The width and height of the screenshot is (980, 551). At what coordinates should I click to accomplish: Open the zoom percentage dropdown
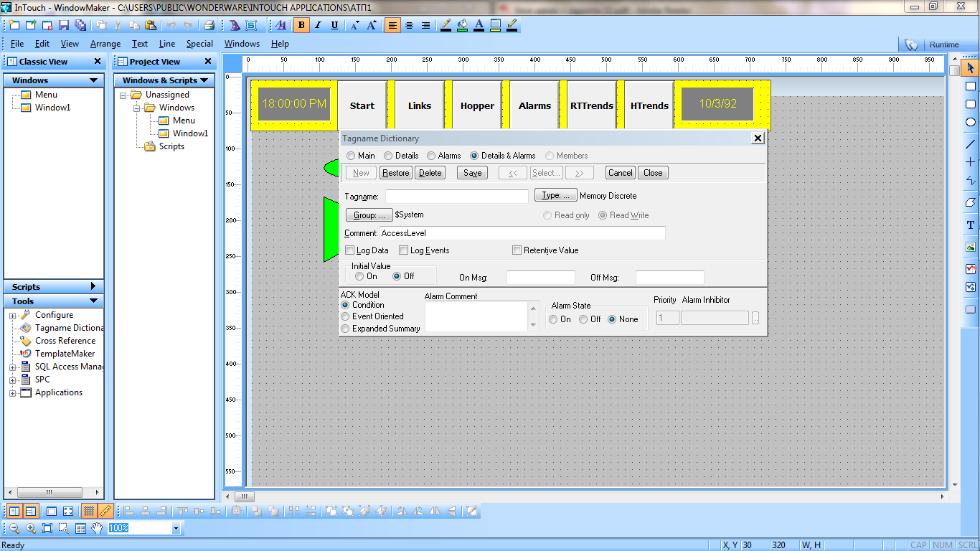(x=176, y=528)
